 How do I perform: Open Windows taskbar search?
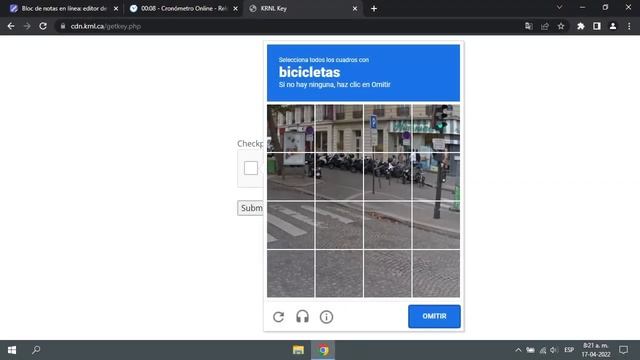click(x=36, y=350)
